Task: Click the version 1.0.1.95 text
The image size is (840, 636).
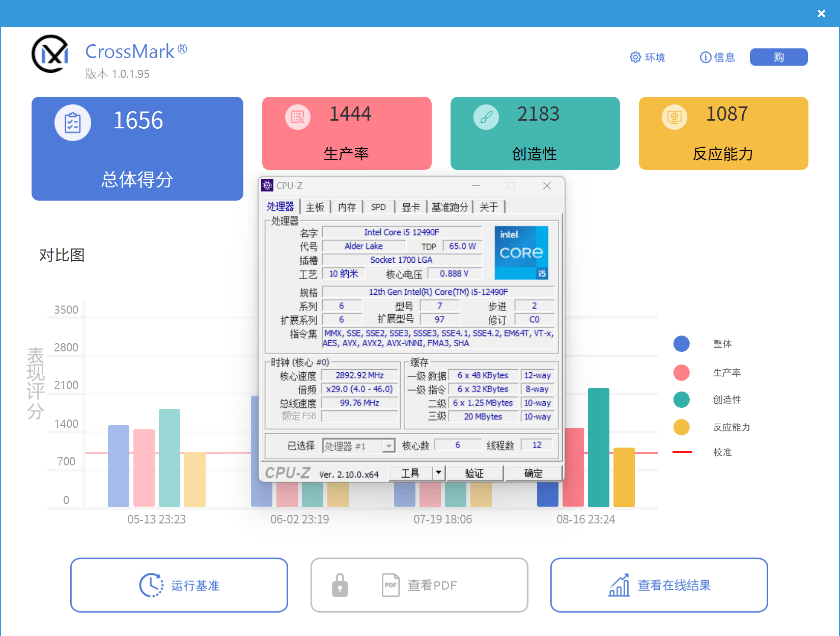Action: (x=118, y=74)
